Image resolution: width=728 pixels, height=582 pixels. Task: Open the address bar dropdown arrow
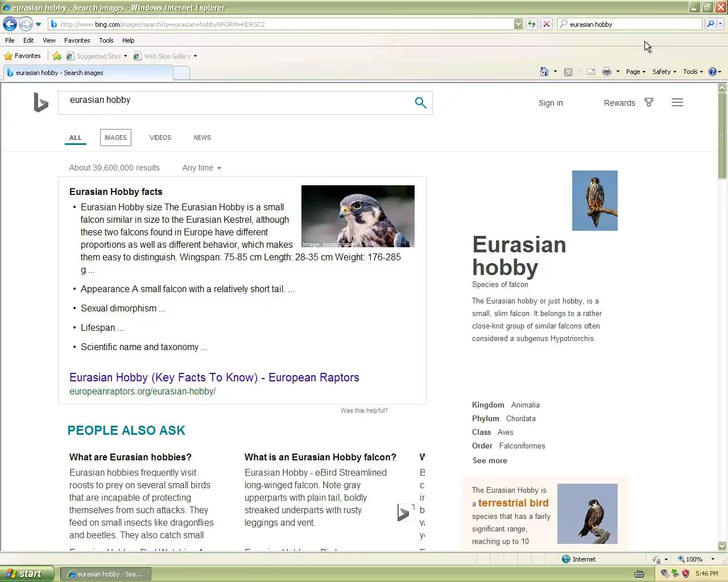click(x=518, y=24)
